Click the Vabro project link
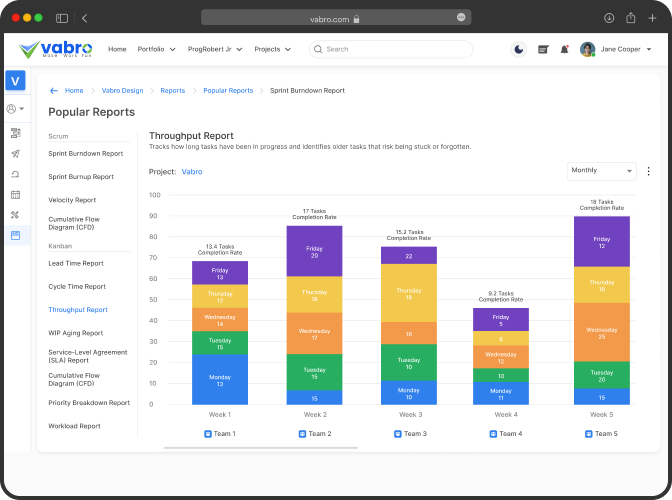672x500 pixels. coord(191,172)
